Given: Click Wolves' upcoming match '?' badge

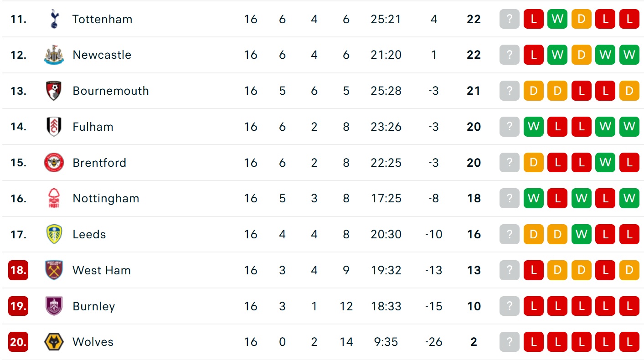Looking at the screenshot, I should point(510,342).
